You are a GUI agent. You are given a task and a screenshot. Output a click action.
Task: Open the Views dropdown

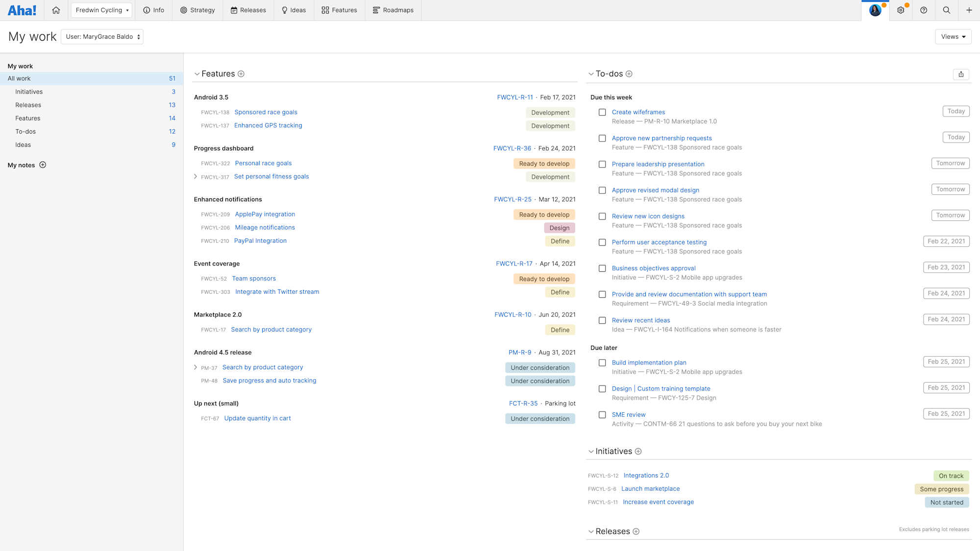[x=953, y=36]
